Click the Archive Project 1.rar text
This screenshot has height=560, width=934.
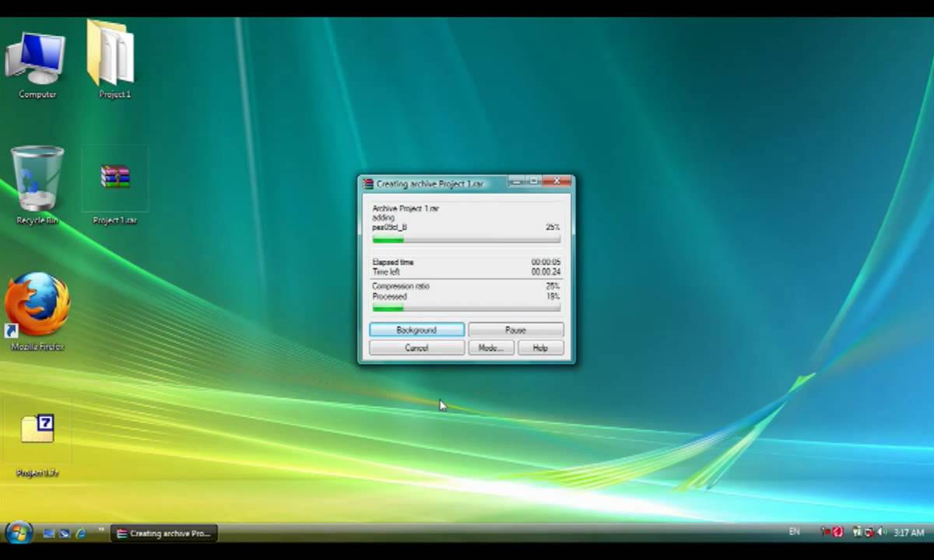[406, 208]
